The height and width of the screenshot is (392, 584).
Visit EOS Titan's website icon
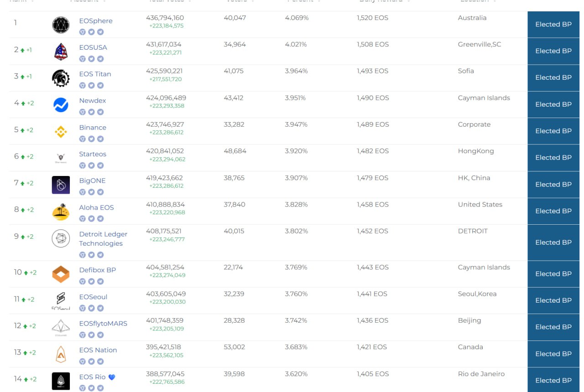tap(83, 85)
